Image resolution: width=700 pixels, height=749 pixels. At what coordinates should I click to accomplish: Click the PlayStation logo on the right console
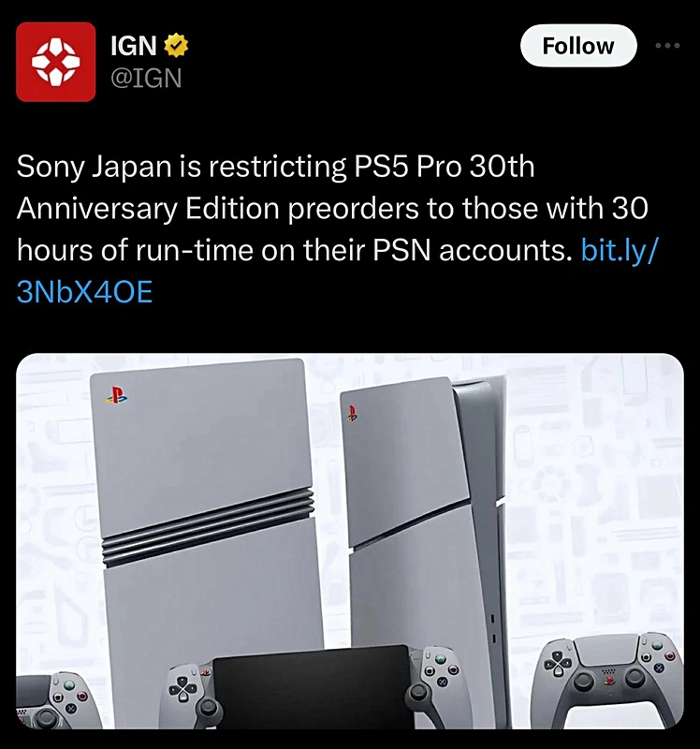click(x=353, y=414)
